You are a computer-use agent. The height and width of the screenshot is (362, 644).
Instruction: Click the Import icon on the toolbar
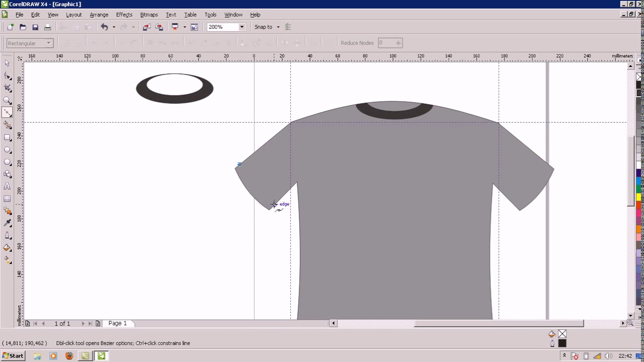tap(146, 27)
